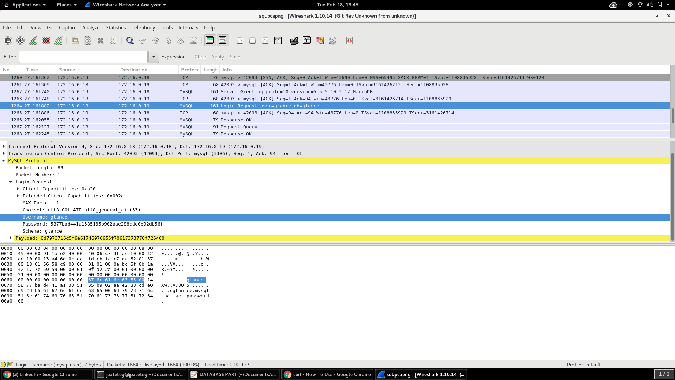The width and height of the screenshot is (675, 380).
Task: Open the display filters dialog icon
Action: tap(307, 40)
